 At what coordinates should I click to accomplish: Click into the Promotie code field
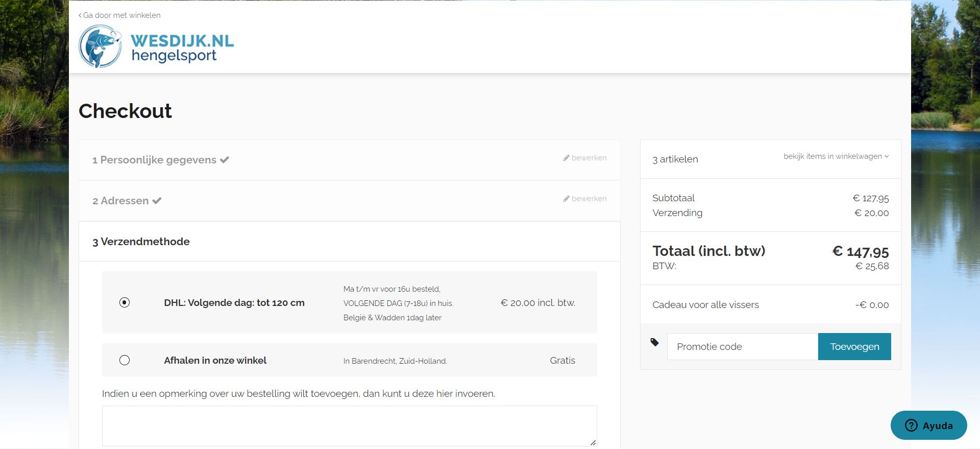(x=742, y=347)
